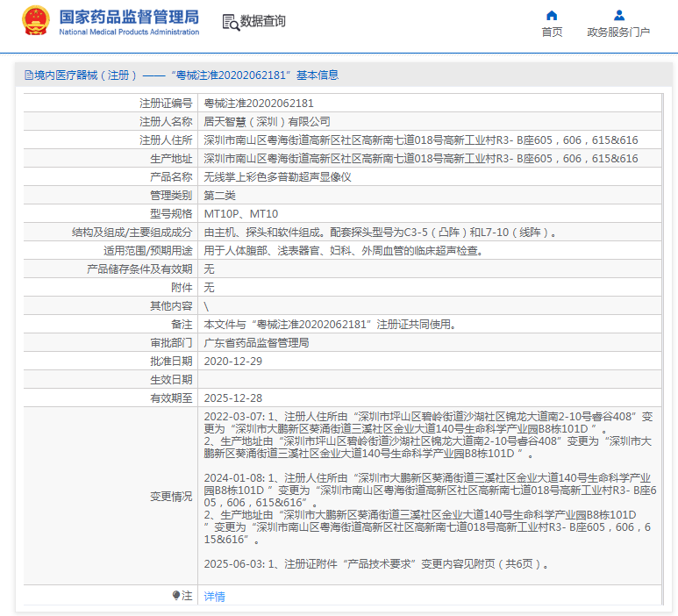The image size is (678, 616).
Task: Click the 生产地址 address value
Action: click(421, 158)
